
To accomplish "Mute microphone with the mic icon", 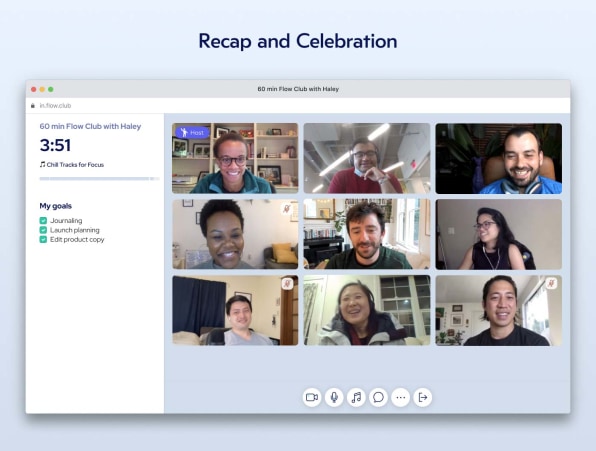I will (x=334, y=397).
